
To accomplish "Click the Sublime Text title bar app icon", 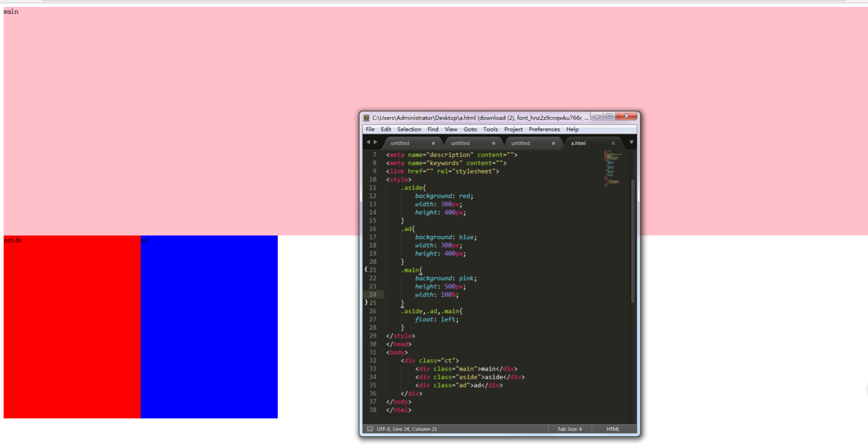I will coord(366,118).
